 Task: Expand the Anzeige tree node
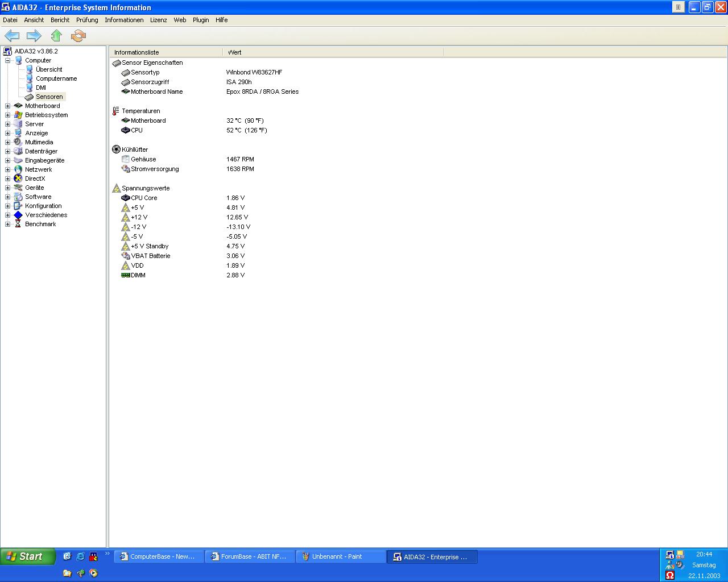coord(8,133)
